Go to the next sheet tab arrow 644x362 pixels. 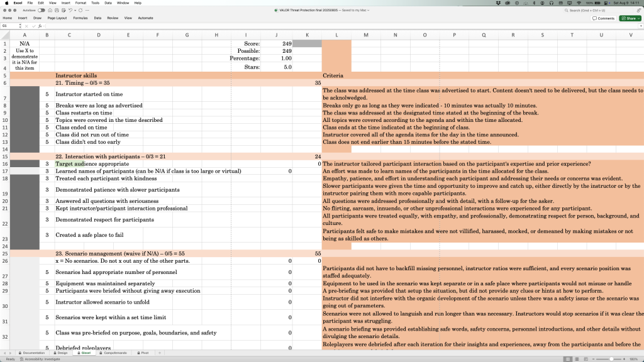pos(10,353)
